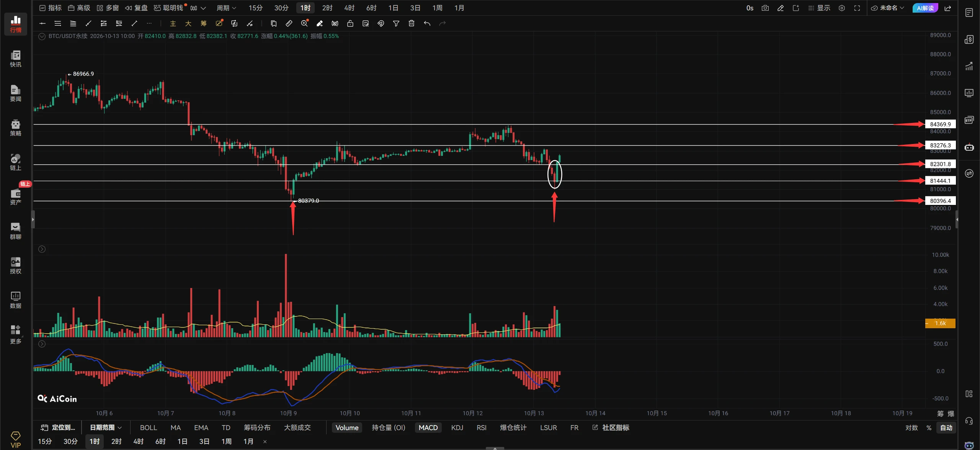Screen dimensions: 980x450
Task: Click the bookmark drawing template icon
Action: click(x=274, y=23)
